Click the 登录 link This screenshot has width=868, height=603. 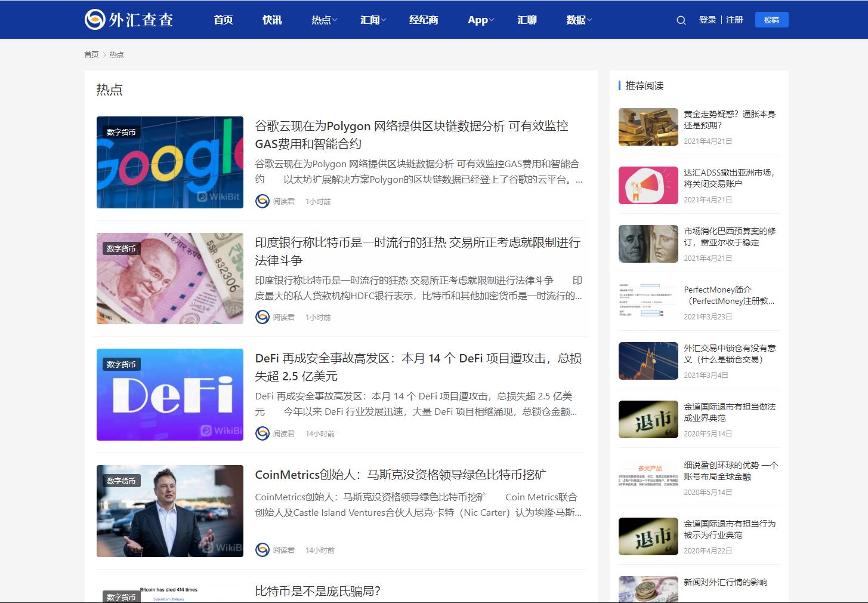[708, 20]
